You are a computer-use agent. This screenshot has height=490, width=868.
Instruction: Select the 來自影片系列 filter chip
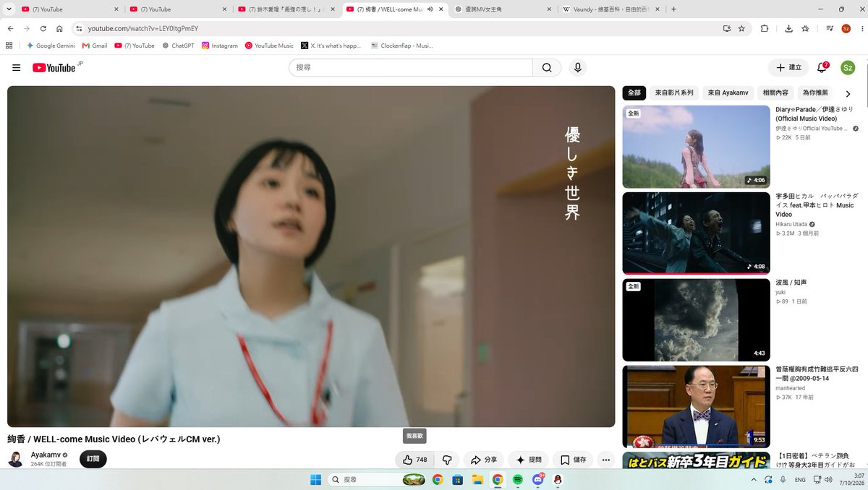674,93
